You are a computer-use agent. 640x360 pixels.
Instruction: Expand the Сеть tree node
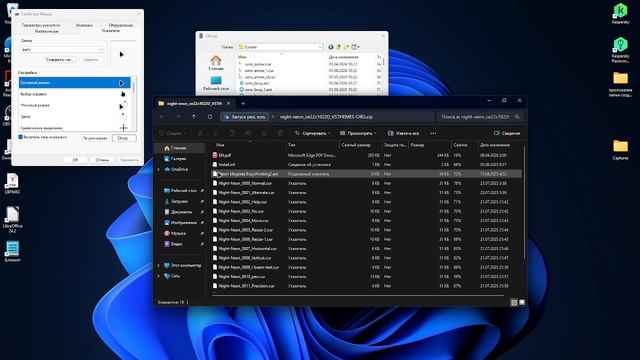[158, 276]
